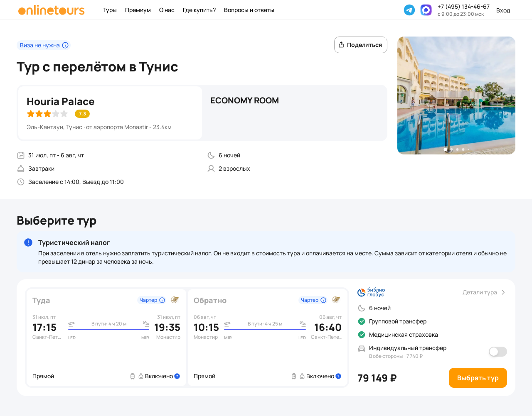The height and width of the screenshot is (416, 532).
Task: Click the Чартер info icon in Обратно card
Action: 323,300
